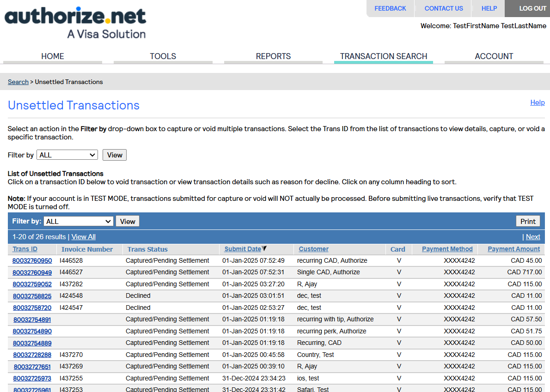550x392 pixels.
Task: Click the Card column header
Action: click(x=397, y=249)
